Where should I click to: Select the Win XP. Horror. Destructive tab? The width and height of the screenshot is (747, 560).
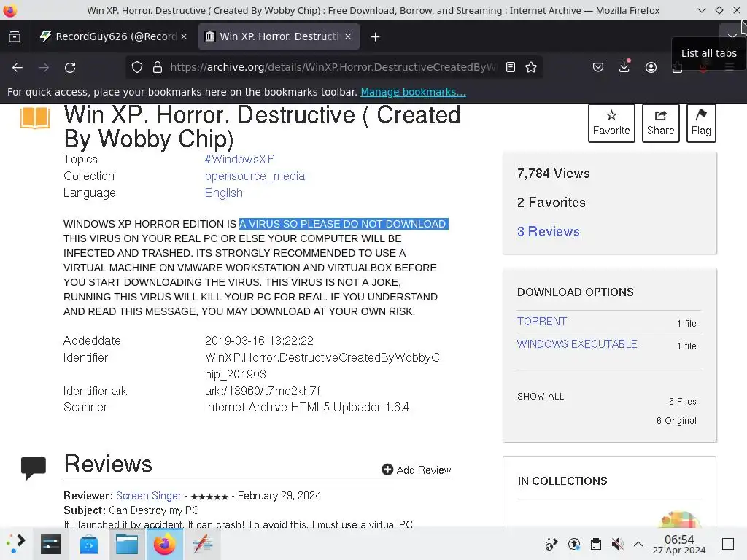tap(278, 36)
